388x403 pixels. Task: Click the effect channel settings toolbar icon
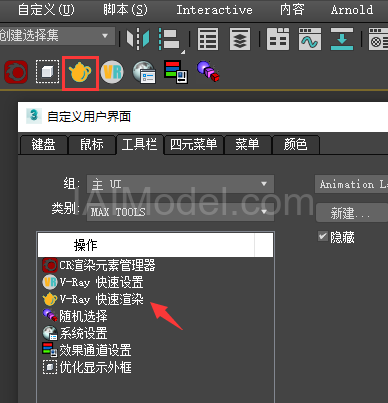pyautogui.click(x=176, y=72)
